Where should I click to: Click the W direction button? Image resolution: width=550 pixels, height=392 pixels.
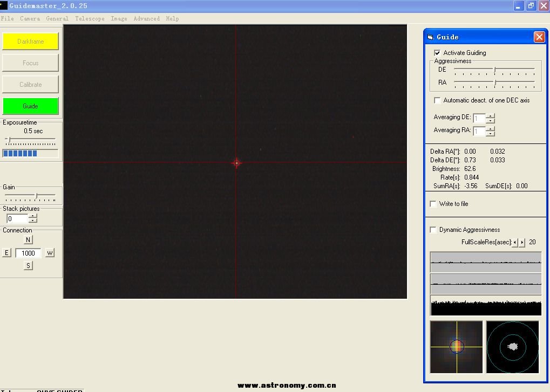click(x=50, y=253)
